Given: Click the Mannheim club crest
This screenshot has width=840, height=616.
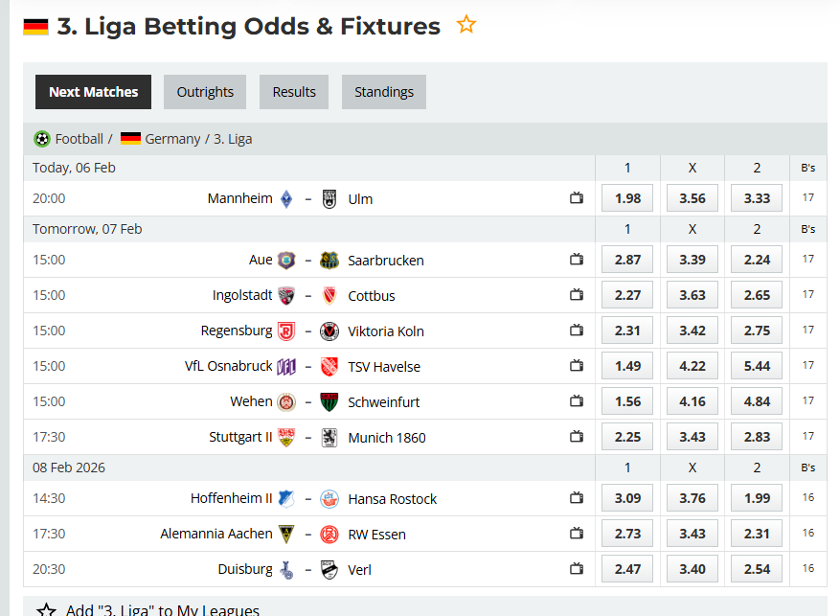Looking at the screenshot, I should point(286,198).
